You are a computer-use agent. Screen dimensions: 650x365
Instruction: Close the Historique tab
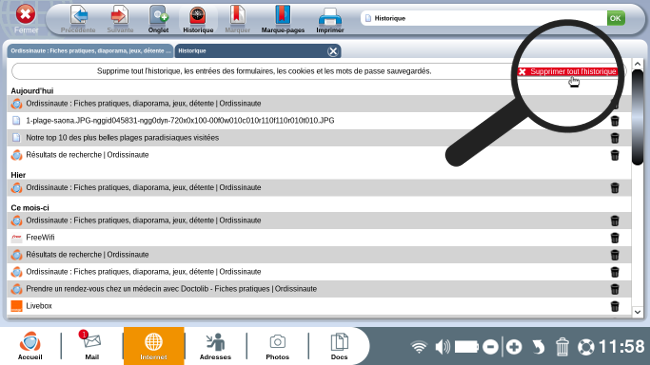(332, 51)
